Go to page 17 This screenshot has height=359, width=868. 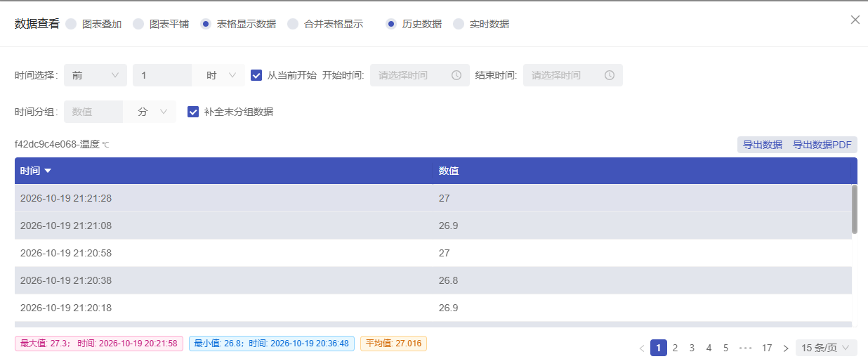pos(767,348)
